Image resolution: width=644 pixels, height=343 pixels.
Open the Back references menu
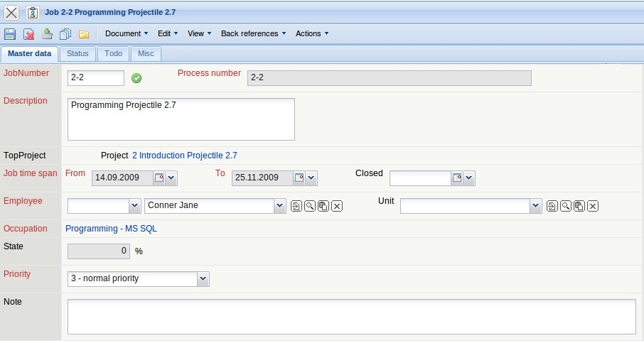pos(253,33)
